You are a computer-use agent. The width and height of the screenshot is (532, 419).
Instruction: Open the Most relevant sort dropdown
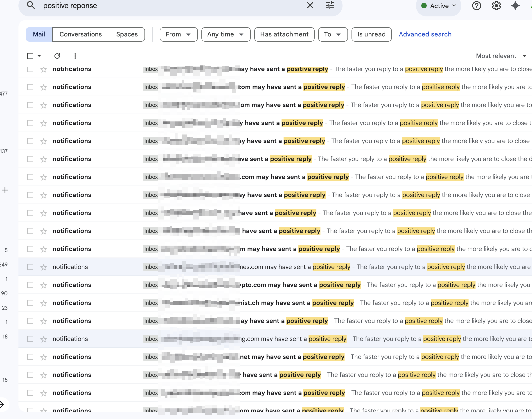coord(501,56)
